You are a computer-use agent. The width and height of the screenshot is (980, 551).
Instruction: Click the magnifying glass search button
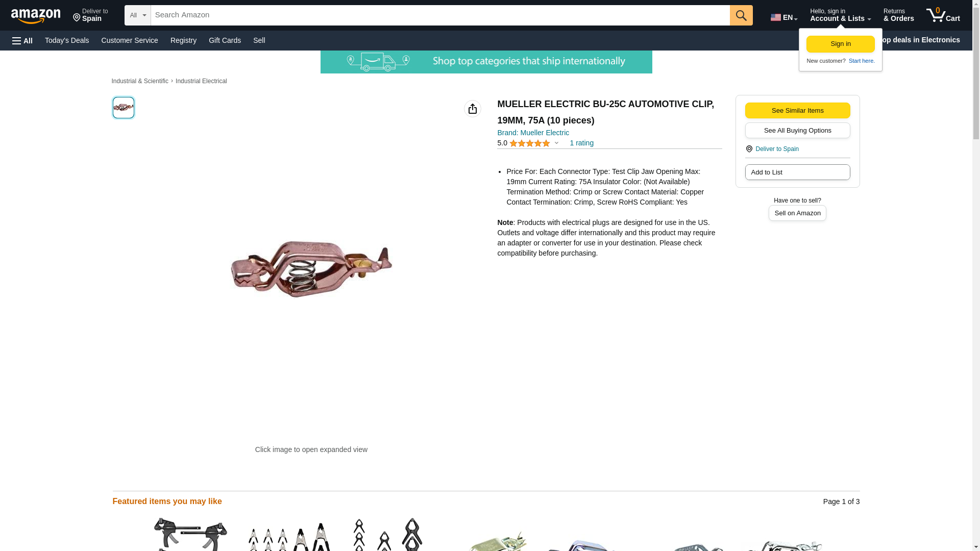741,15
